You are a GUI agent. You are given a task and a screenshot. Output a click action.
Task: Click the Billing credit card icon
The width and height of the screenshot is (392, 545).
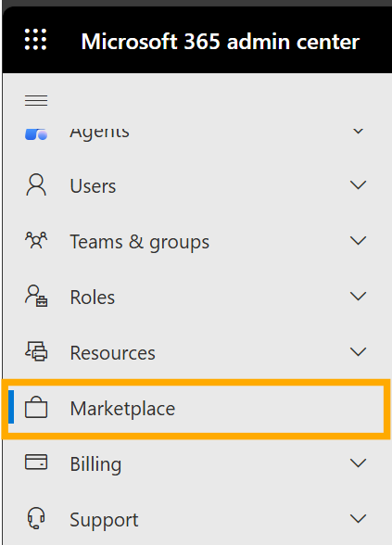click(x=36, y=463)
